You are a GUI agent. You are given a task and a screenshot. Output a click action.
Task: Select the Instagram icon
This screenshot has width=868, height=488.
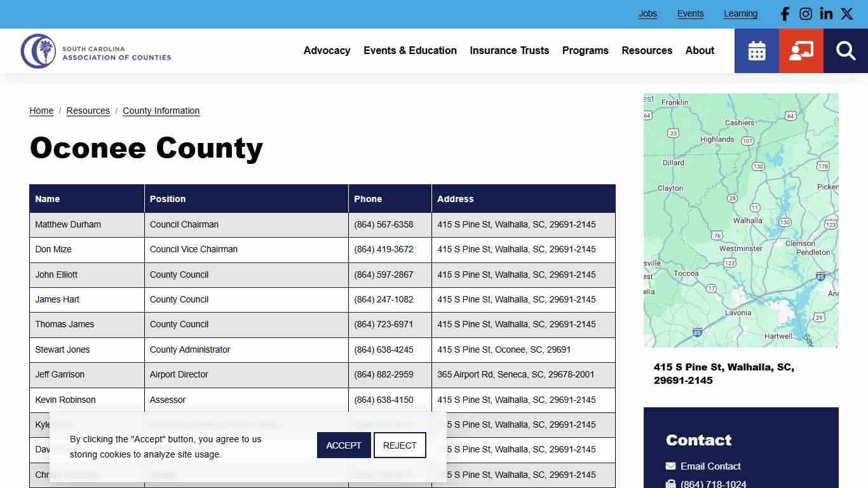[x=805, y=13]
